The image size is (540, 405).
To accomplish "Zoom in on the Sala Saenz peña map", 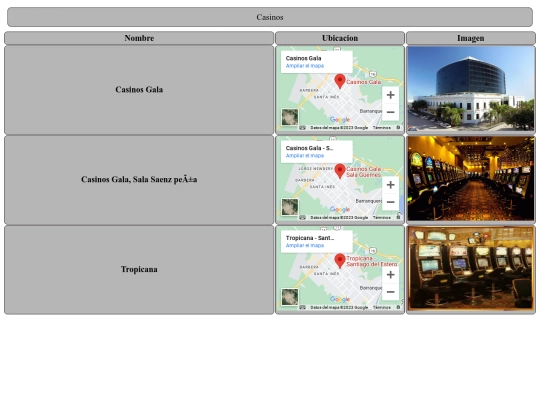I will (390, 185).
